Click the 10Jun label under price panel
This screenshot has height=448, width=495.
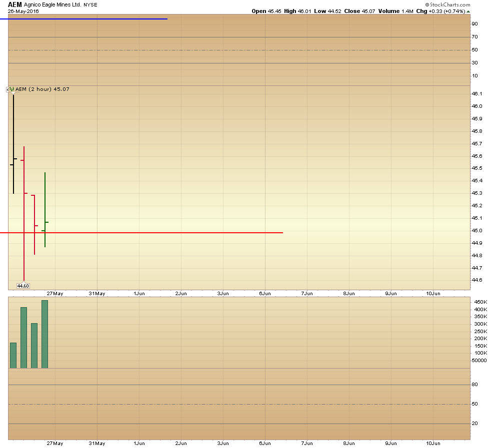433,294
